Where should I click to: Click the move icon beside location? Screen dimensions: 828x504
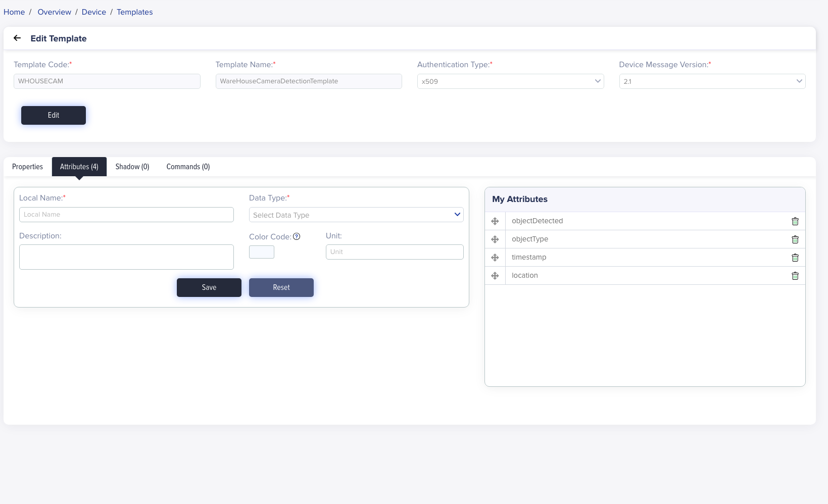[495, 276]
